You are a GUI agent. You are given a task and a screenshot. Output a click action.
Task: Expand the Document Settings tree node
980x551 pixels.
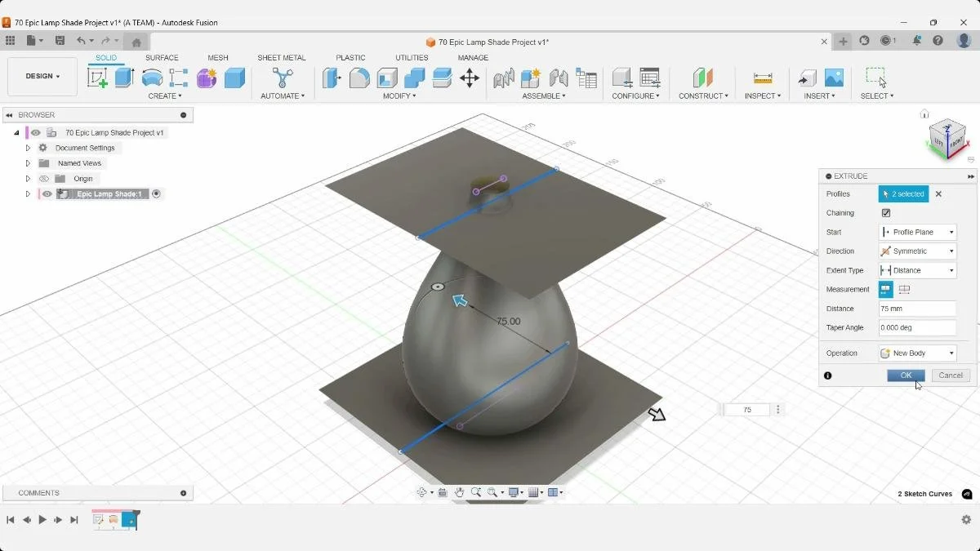pos(28,148)
